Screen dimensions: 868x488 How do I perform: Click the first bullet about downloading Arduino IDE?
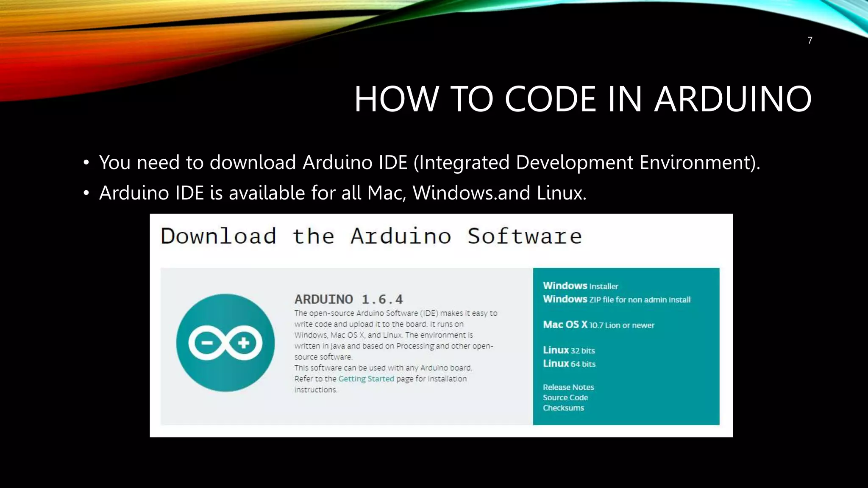429,163
